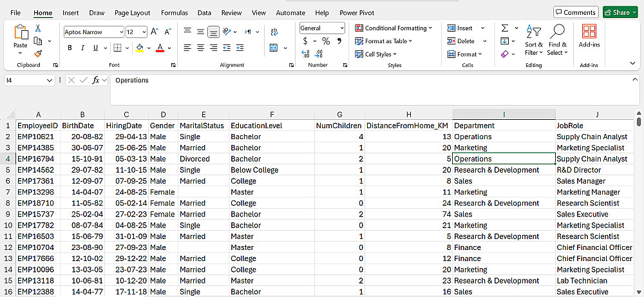Apply the Fill Color bucket

[140, 48]
